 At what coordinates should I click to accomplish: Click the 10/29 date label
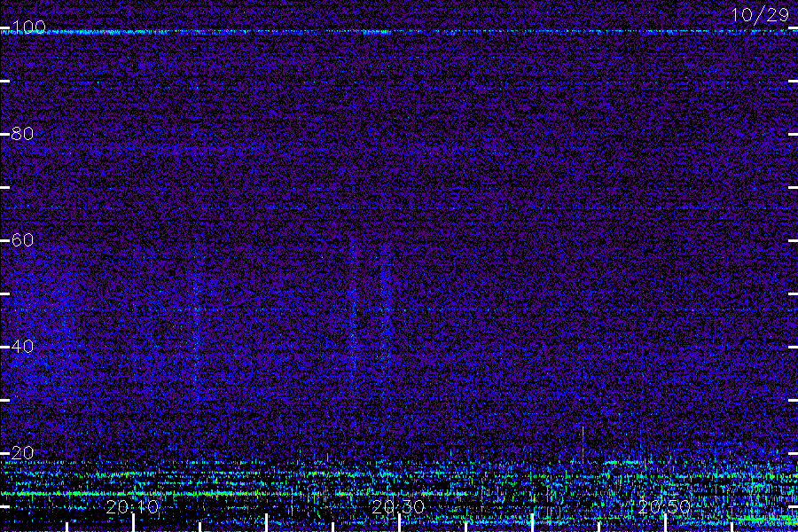pos(760,15)
